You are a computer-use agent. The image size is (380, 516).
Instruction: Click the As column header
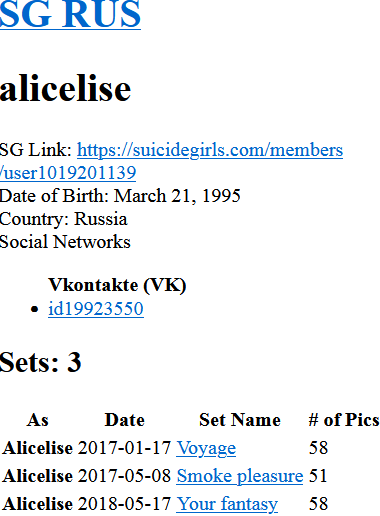click(38, 420)
